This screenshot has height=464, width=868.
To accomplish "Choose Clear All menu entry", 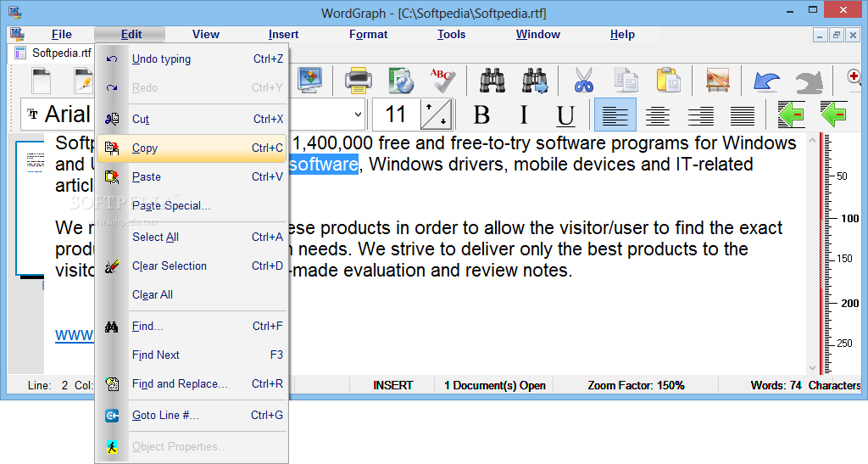I will coord(192,294).
